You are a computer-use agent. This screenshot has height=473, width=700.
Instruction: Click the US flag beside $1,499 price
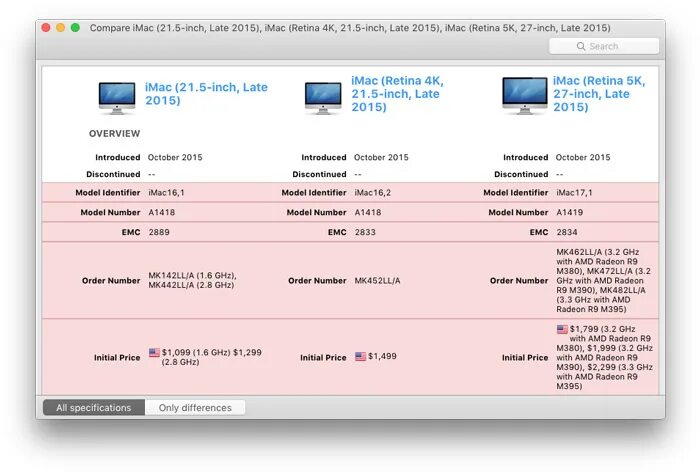pos(361,357)
